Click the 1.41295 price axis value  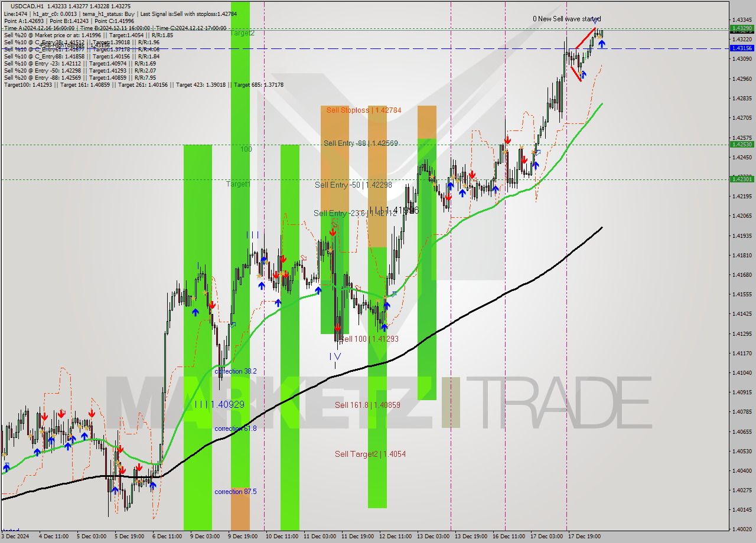pos(742,333)
